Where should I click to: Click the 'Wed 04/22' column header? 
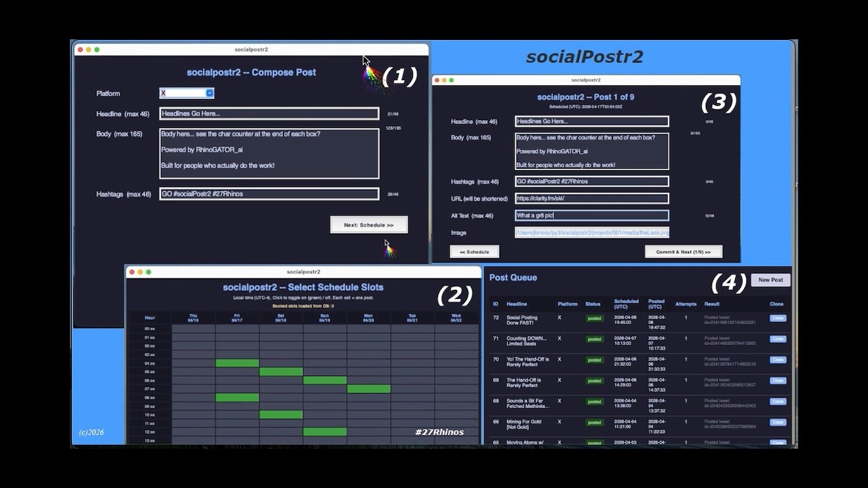click(x=456, y=317)
